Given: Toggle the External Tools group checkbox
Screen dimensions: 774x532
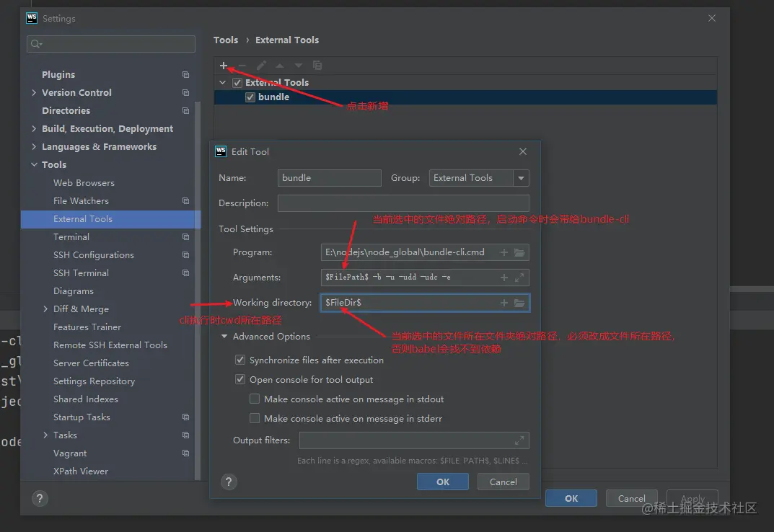Looking at the screenshot, I should coord(237,82).
